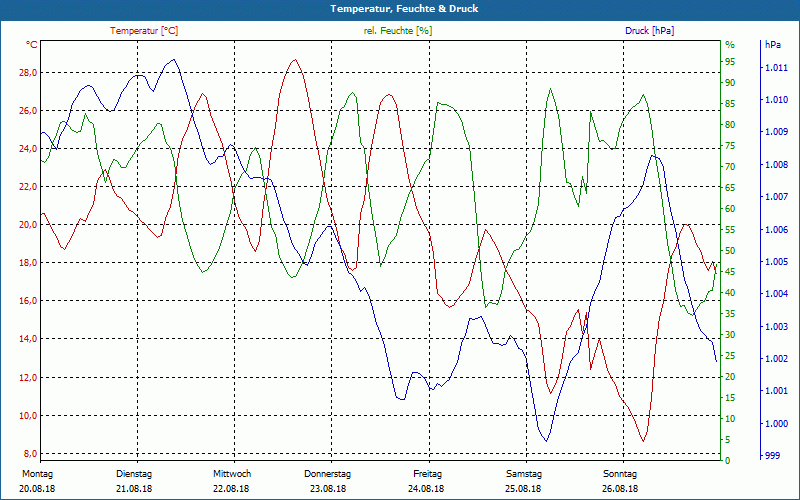Click the date 21.08.18
This screenshot has height=500, width=800.
tap(134, 489)
